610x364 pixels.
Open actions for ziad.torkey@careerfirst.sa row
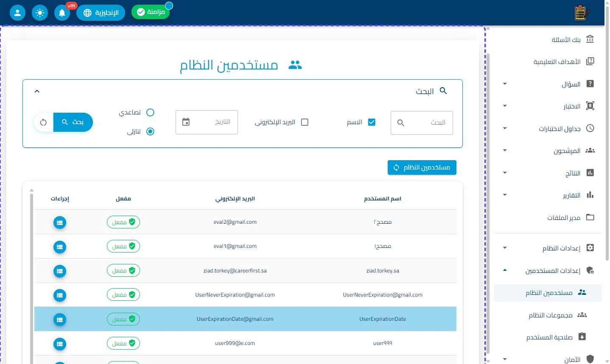tap(60, 271)
